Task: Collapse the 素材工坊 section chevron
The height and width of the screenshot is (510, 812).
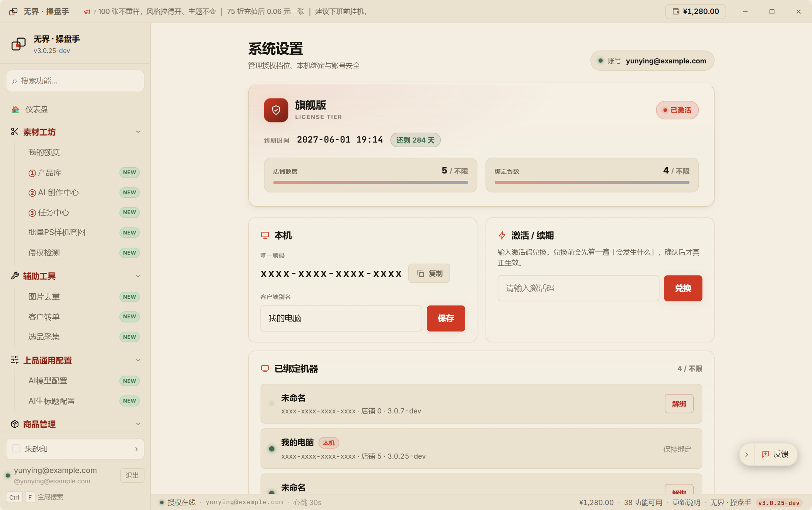Action: point(138,132)
